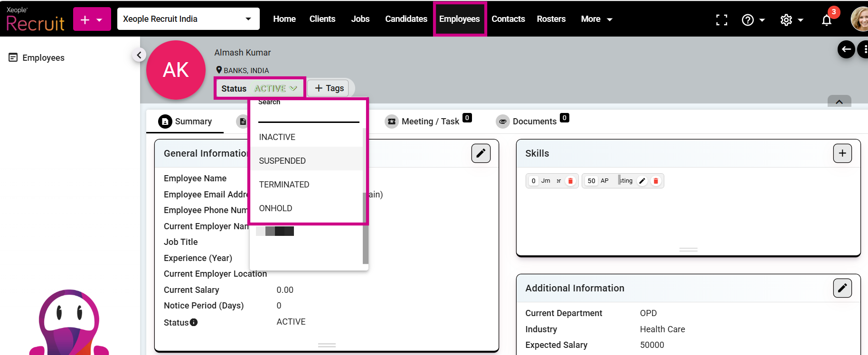Open the notifications bell
The image size is (868, 355).
point(827,20)
